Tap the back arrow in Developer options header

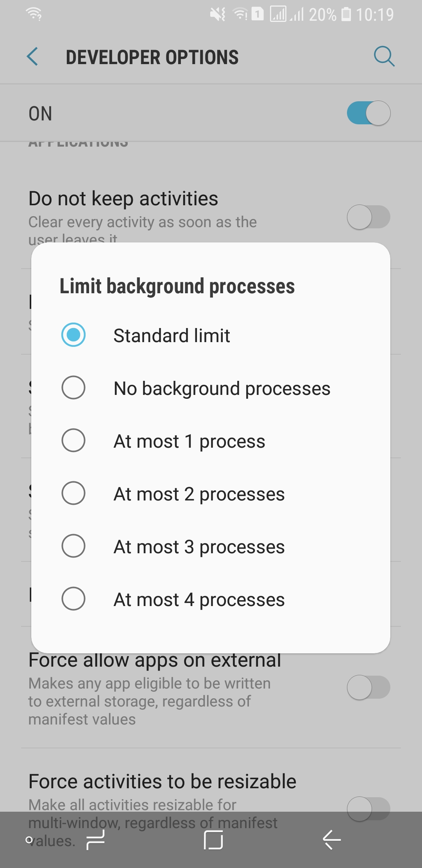pos(33,57)
